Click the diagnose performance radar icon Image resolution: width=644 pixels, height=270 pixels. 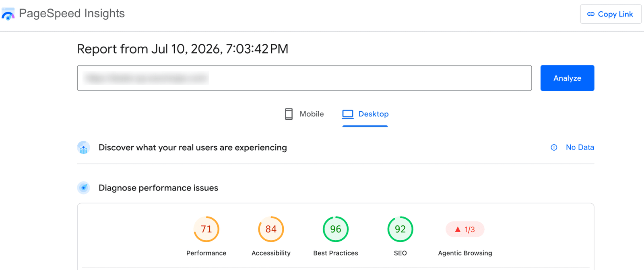83,188
